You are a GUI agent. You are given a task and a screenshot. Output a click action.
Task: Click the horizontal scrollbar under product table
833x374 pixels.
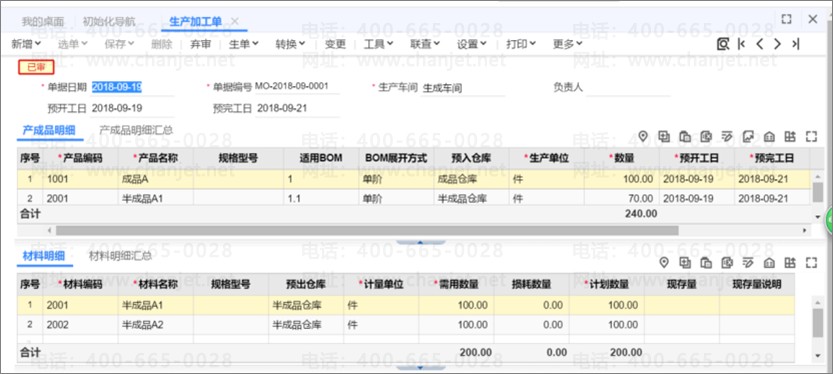pos(367,231)
